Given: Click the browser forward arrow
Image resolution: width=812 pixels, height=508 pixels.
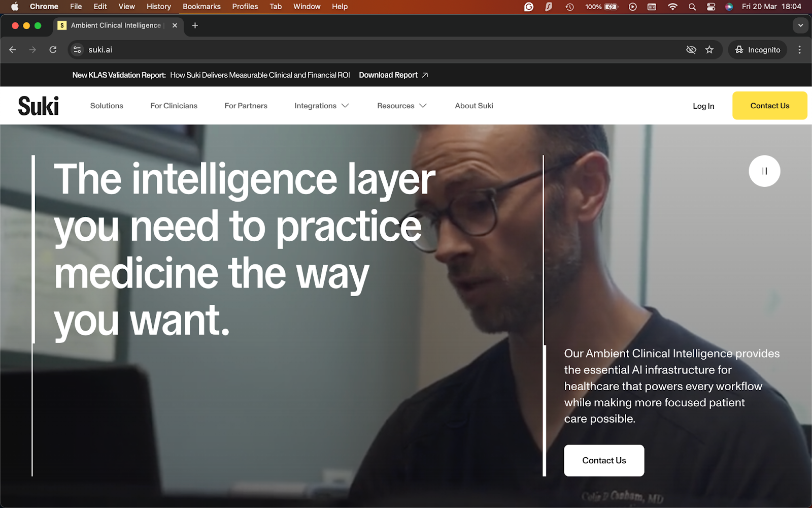Looking at the screenshot, I should (32, 50).
